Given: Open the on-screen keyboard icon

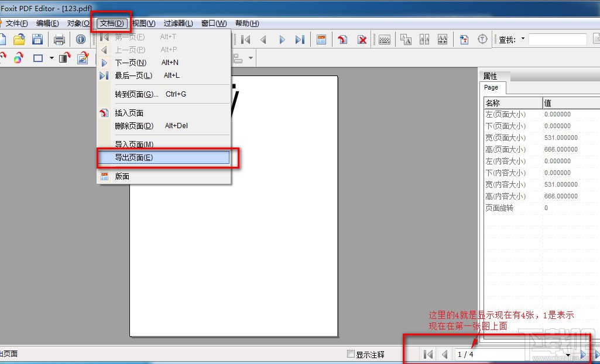Looking at the screenshot, I should tap(384, 39).
